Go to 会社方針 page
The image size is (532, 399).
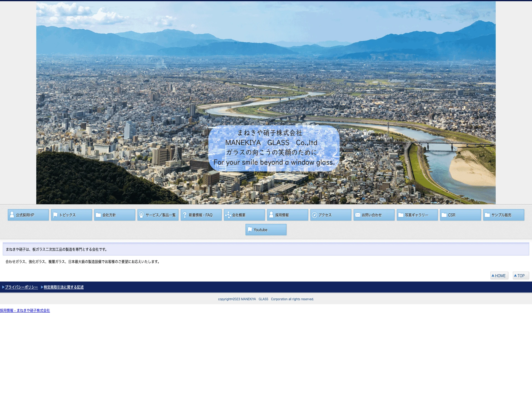click(115, 215)
